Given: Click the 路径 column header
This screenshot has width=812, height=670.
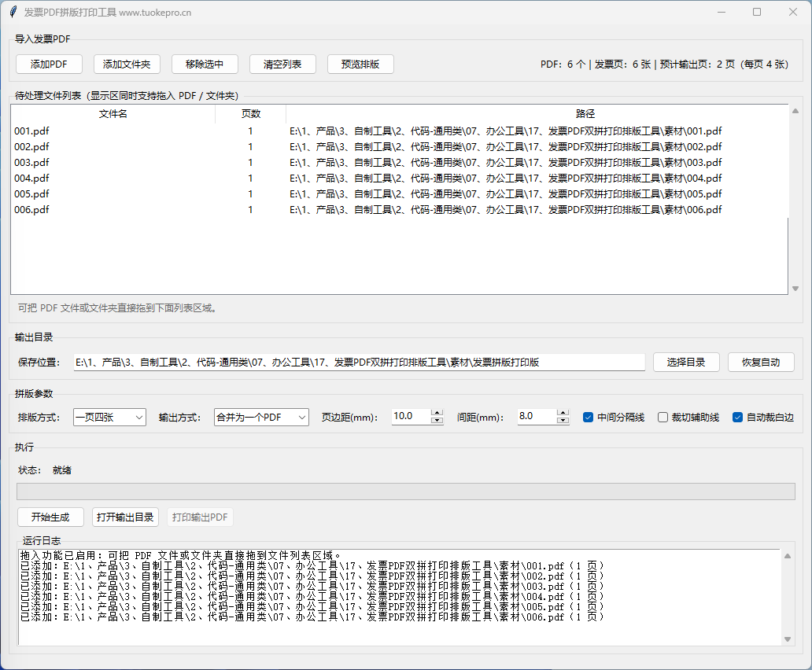Looking at the screenshot, I should coord(585,114).
